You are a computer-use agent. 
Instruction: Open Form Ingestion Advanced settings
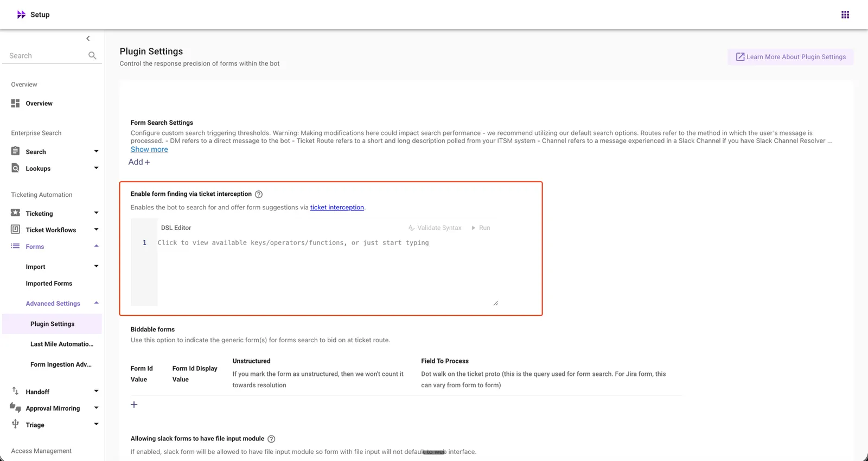tap(61, 364)
